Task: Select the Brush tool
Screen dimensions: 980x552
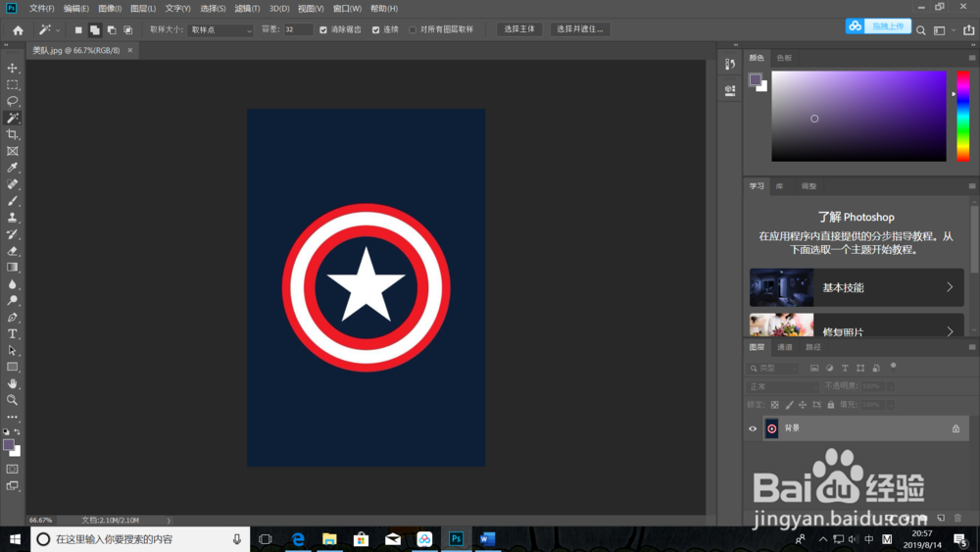Action: coord(12,201)
